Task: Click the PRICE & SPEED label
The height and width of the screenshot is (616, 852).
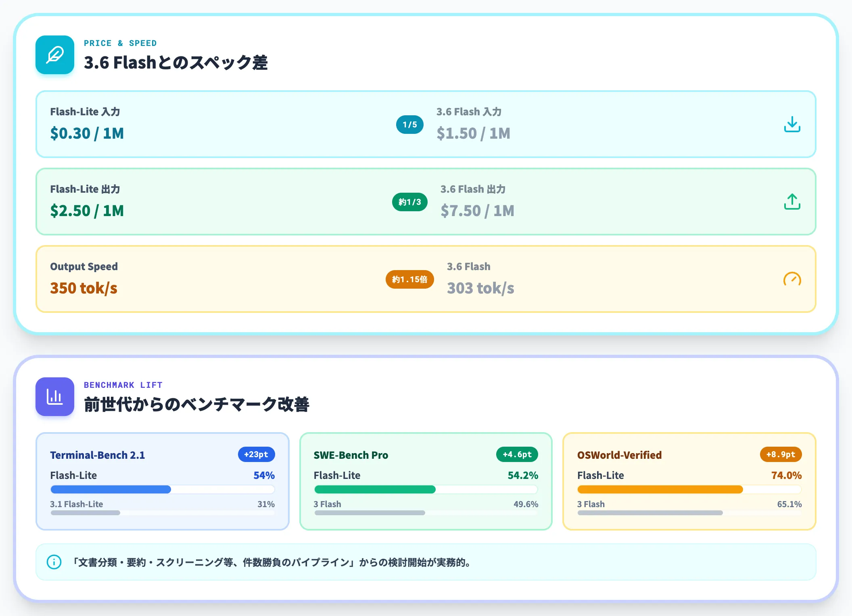Action: (x=120, y=43)
